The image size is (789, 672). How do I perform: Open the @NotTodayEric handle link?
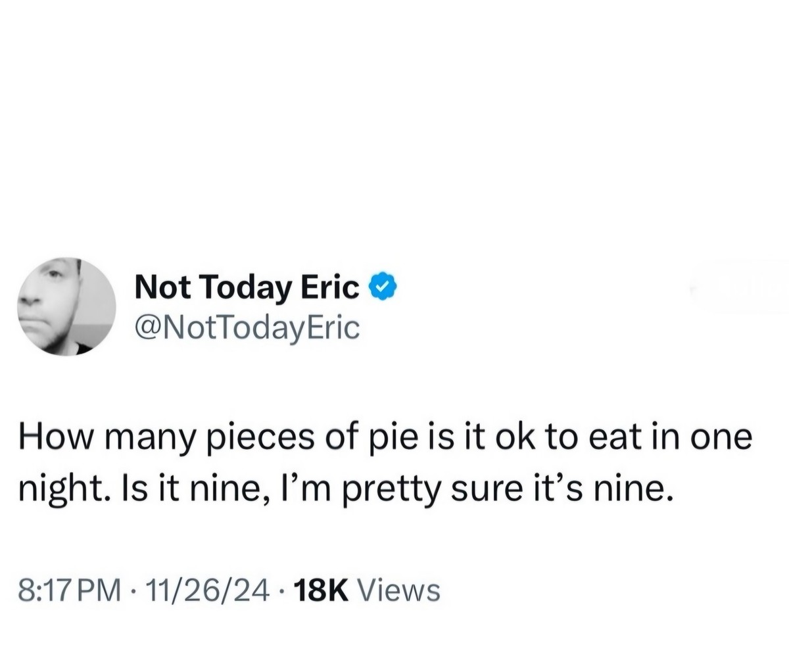coord(247,326)
